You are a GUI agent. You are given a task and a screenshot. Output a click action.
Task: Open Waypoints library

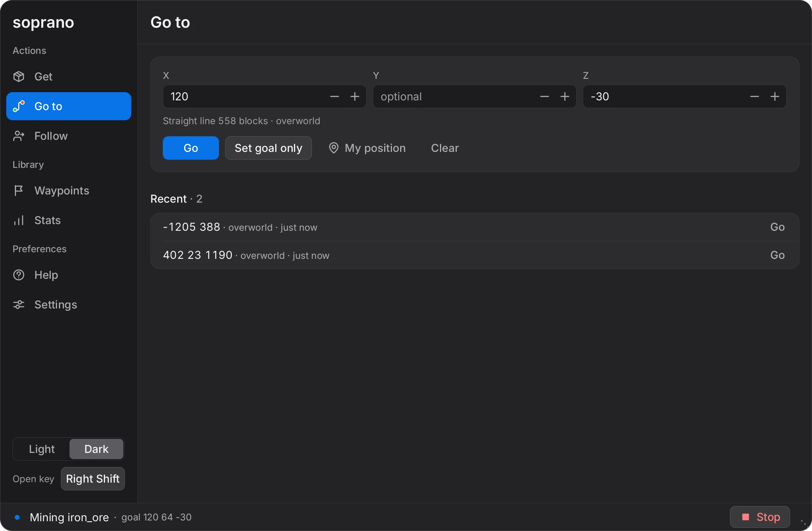(x=69, y=191)
